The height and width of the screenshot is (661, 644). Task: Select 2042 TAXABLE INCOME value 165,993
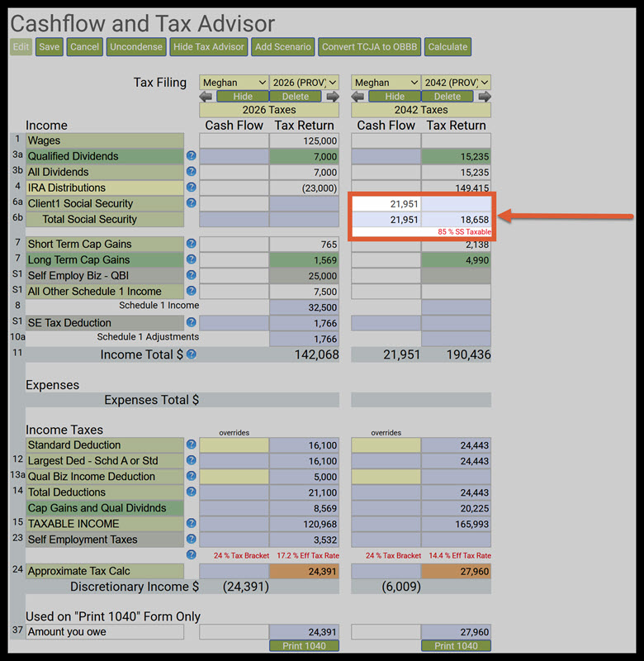(x=456, y=524)
